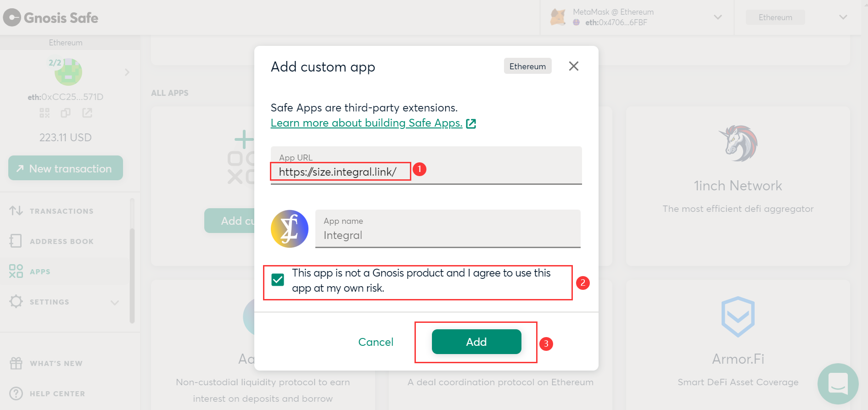868x410 pixels.
Task: Close the Add custom app dialog
Action: (x=573, y=66)
